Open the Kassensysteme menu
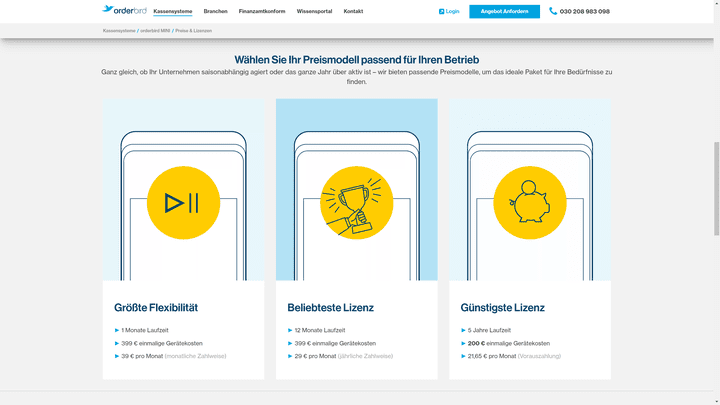The width and height of the screenshot is (720, 405). tap(172, 12)
